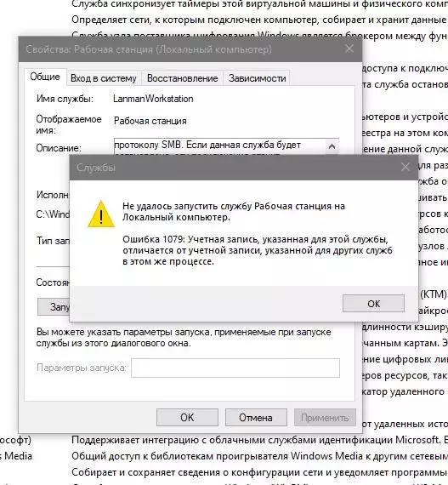Click the Отмена button

[x=256, y=417]
